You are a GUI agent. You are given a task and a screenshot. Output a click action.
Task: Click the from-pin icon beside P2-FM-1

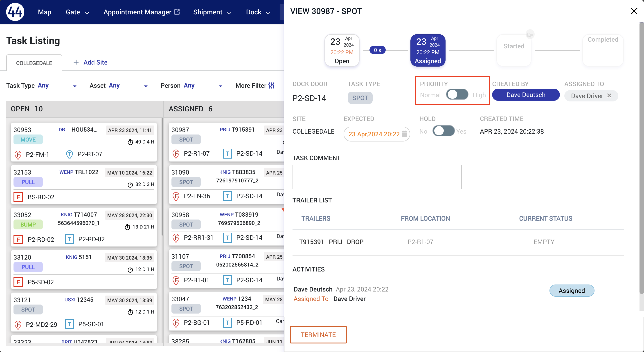click(18, 155)
